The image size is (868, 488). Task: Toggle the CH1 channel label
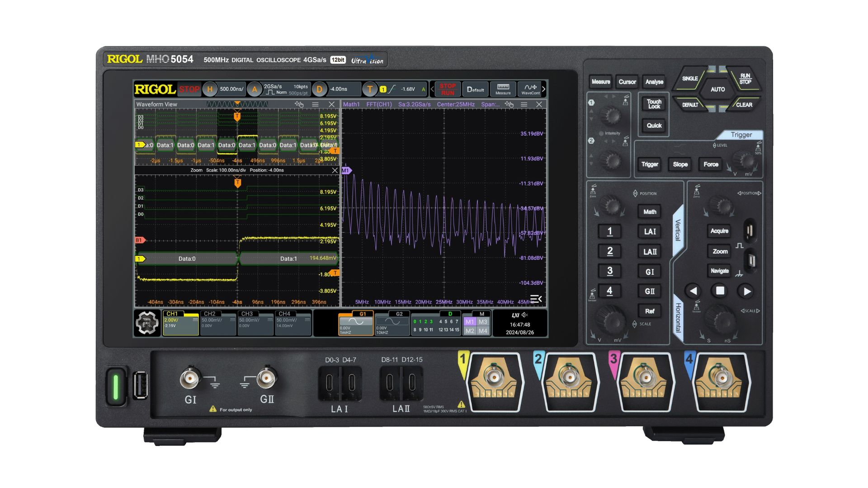[x=172, y=314]
